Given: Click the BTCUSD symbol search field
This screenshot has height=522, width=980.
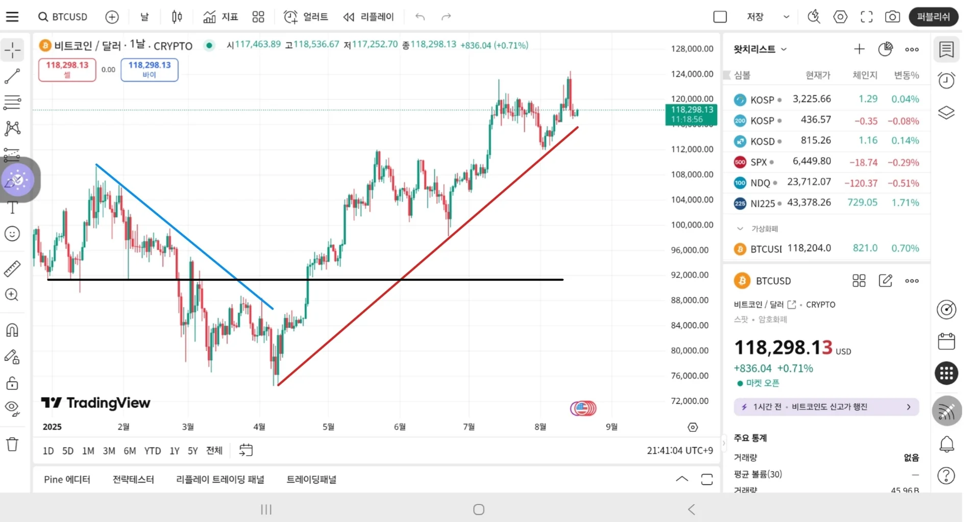Looking at the screenshot, I should pyautogui.click(x=63, y=17).
